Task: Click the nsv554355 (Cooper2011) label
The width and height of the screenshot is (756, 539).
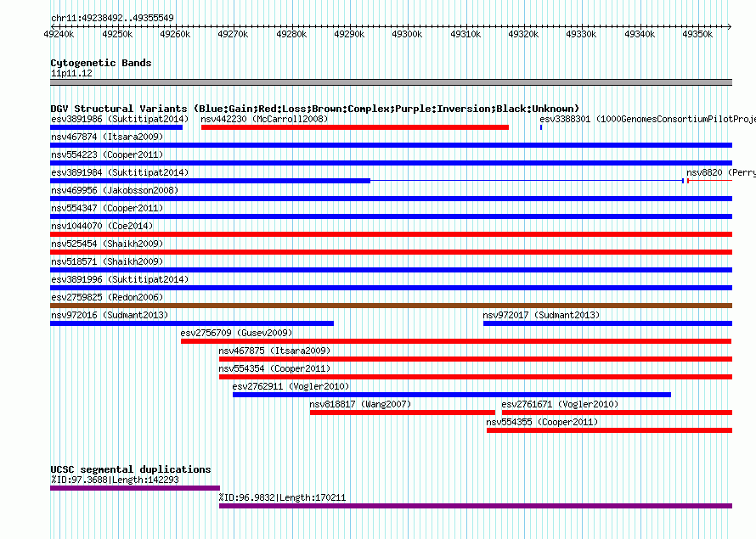Action: (542, 422)
